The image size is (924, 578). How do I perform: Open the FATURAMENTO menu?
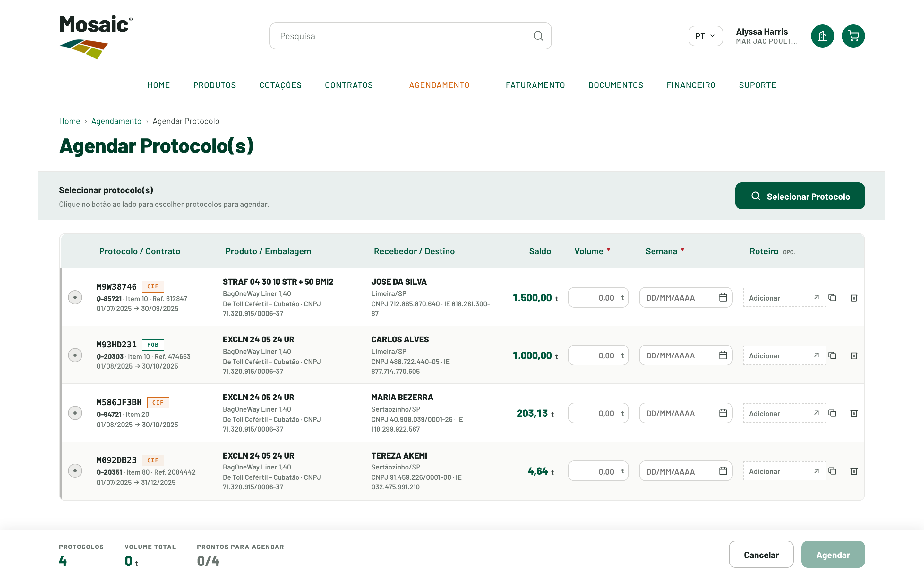535,85
